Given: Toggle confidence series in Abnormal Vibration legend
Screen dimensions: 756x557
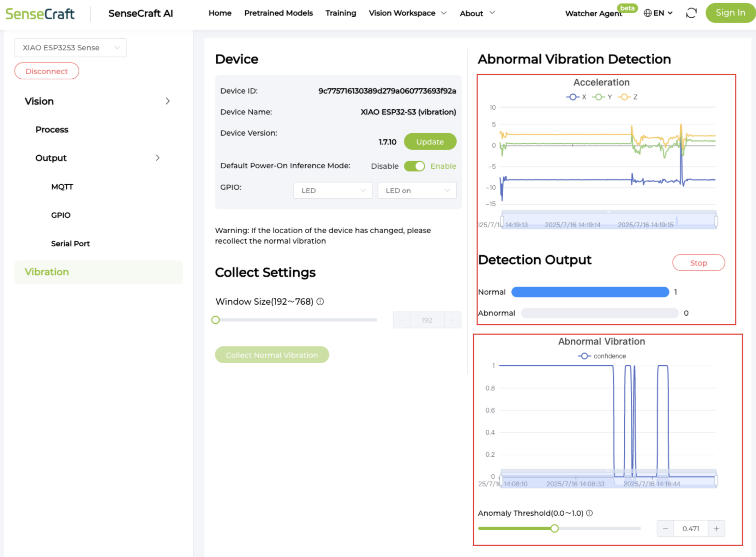Looking at the screenshot, I should 602,356.
